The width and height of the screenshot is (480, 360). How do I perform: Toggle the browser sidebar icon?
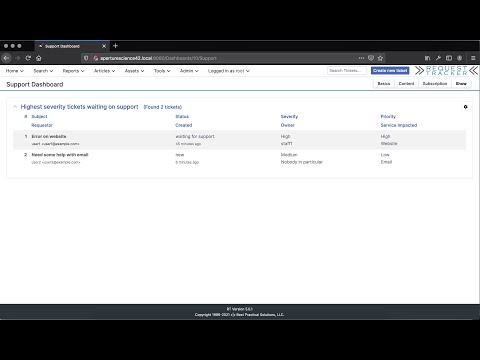pos(449,58)
